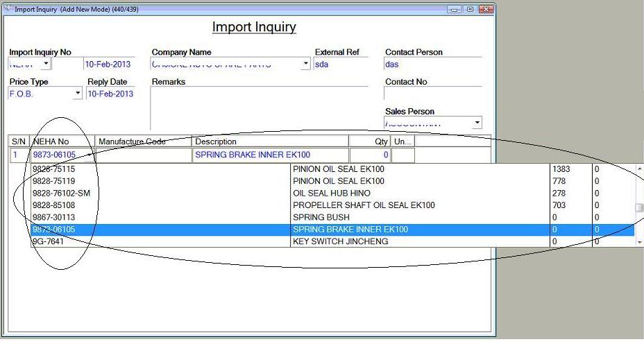This screenshot has height=344, width=644.
Task: Close the Import Inquiry window
Action: [486, 9]
